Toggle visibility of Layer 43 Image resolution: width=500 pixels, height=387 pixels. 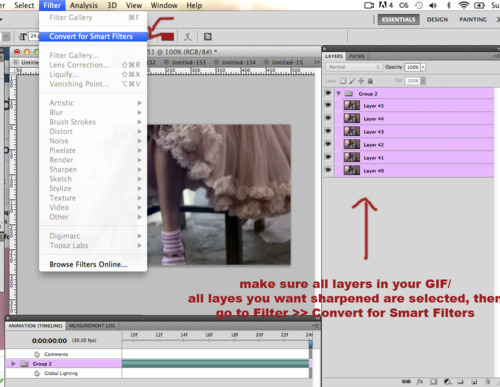pos(328,131)
